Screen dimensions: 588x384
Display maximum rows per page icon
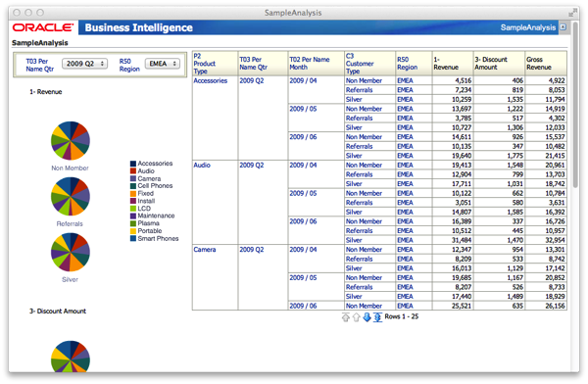pos(377,317)
